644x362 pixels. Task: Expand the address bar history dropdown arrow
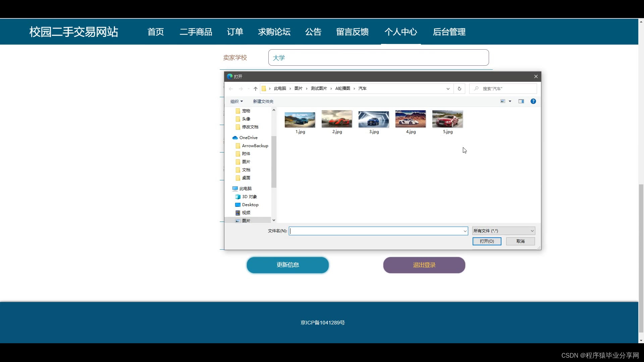pos(448,89)
